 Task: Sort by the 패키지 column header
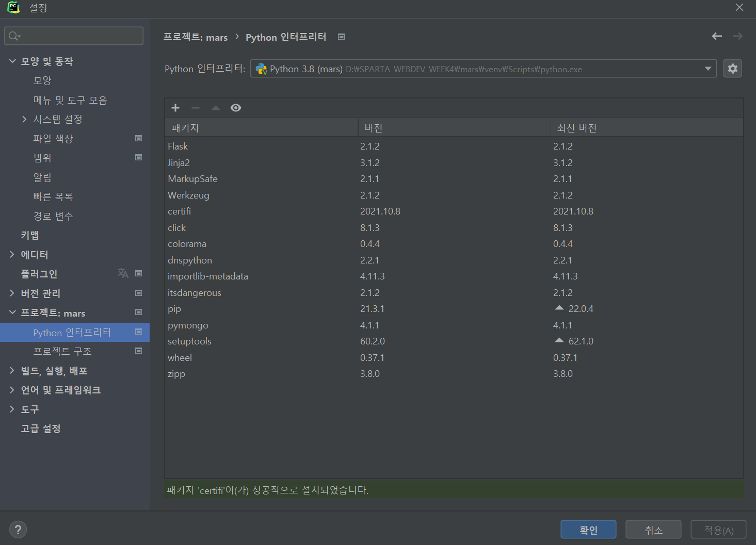point(262,127)
